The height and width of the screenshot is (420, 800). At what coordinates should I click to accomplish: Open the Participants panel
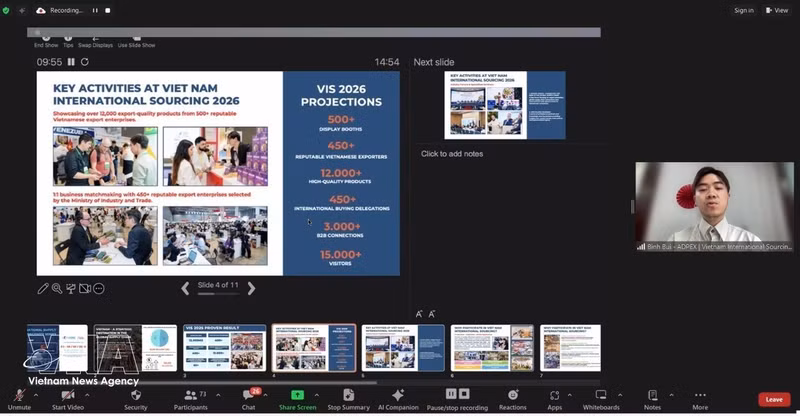pyautogui.click(x=191, y=400)
